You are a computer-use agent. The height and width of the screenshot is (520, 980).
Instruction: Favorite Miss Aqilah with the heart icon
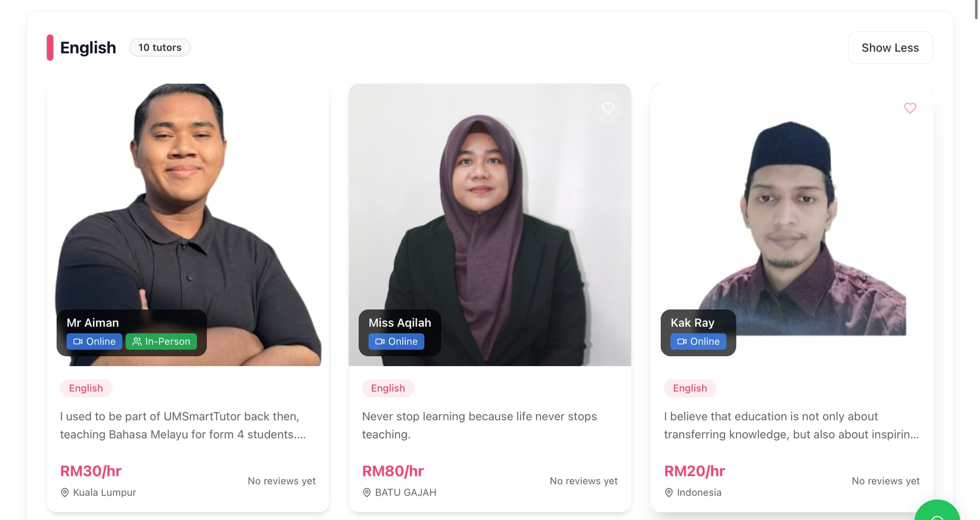click(608, 108)
